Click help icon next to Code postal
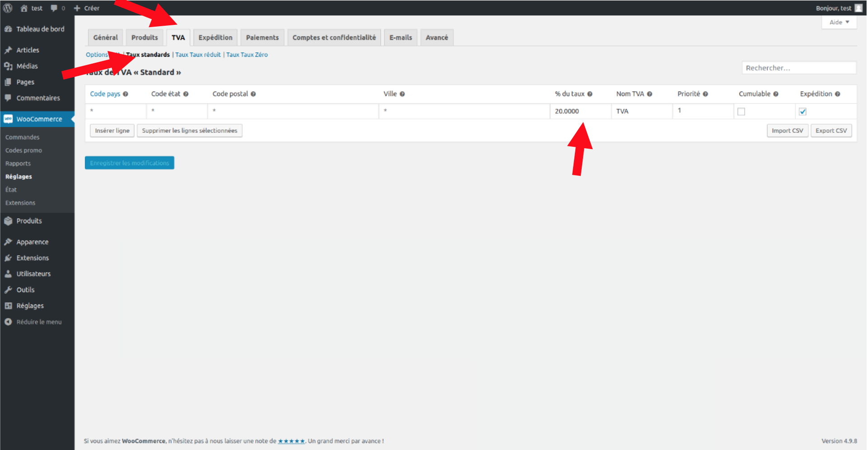868x450 pixels. [253, 94]
